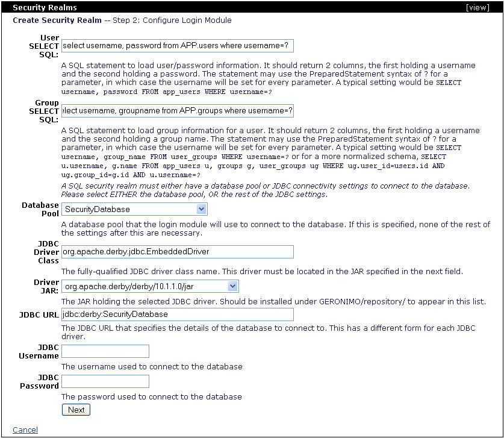Screen dimensions: 504x438
Task: Open the Database Pool dropdown
Action: point(134,209)
